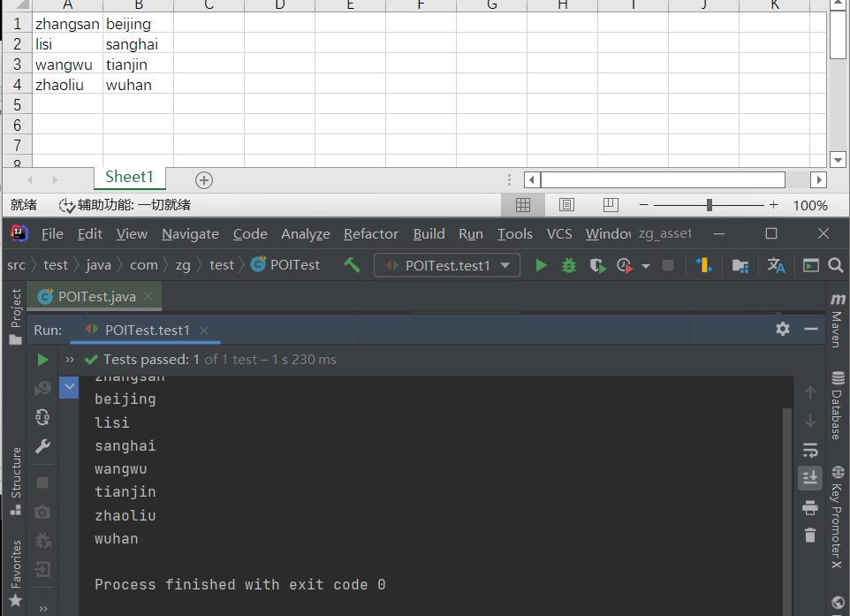
Task: Toggle soft-wrap in console output
Action: click(x=810, y=450)
